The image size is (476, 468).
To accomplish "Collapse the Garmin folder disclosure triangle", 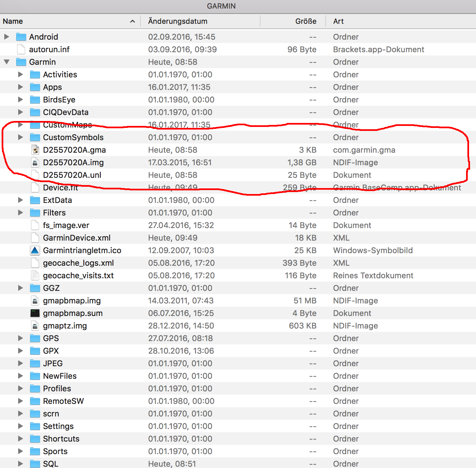I will tap(7, 62).
